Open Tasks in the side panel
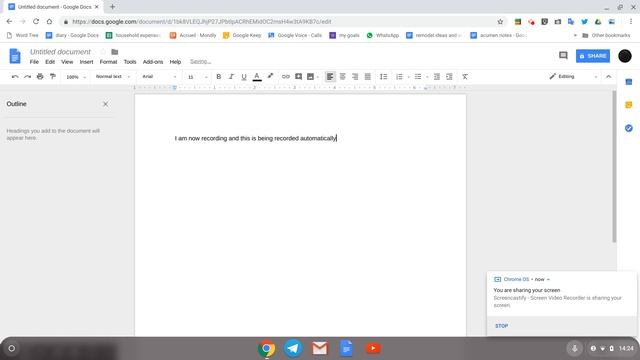Image resolution: width=640 pixels, height=360 pixels. pyautogui.click(x=629, y=128)
